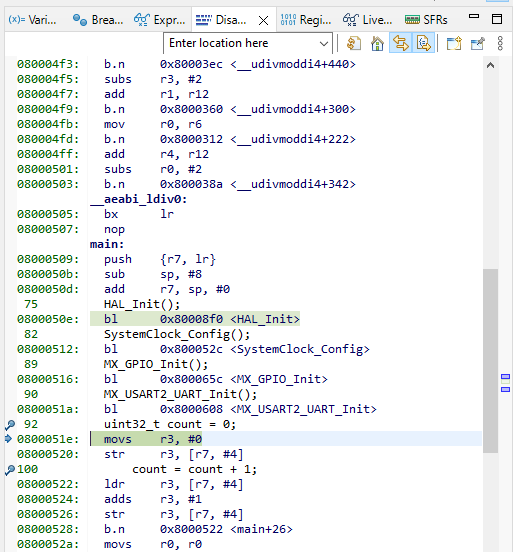Select the instruction at address 0800050e

pos(195,319)
